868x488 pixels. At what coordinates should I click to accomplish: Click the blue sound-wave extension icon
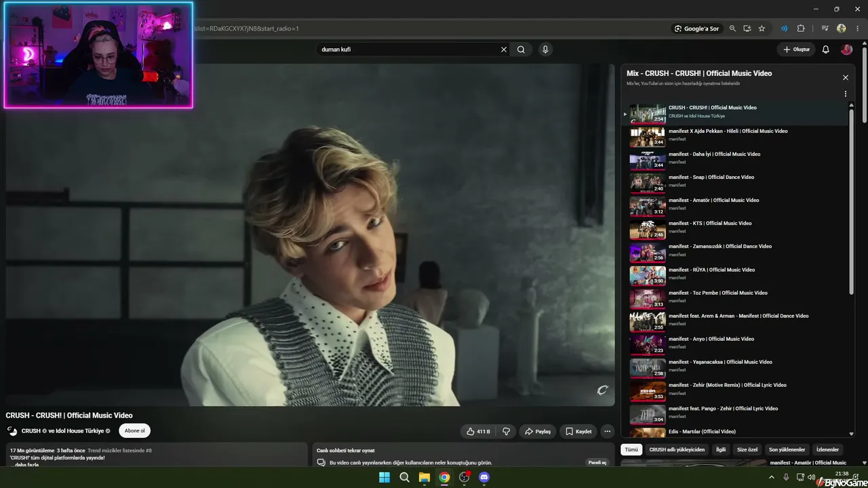click(x=784, y=28)
